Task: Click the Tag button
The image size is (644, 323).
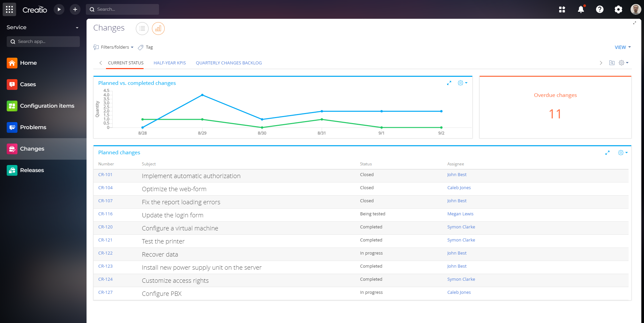Action: click(x=146, y=47)
